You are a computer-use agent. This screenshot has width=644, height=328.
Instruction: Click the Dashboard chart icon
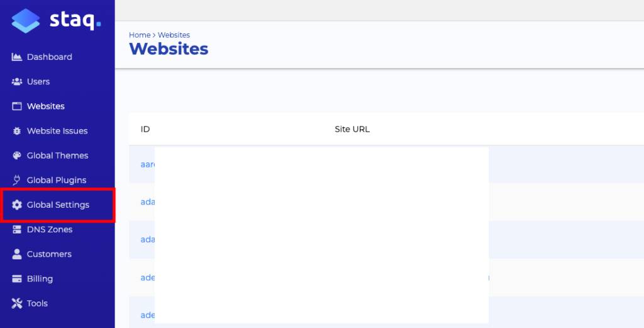tap(17, 57)
